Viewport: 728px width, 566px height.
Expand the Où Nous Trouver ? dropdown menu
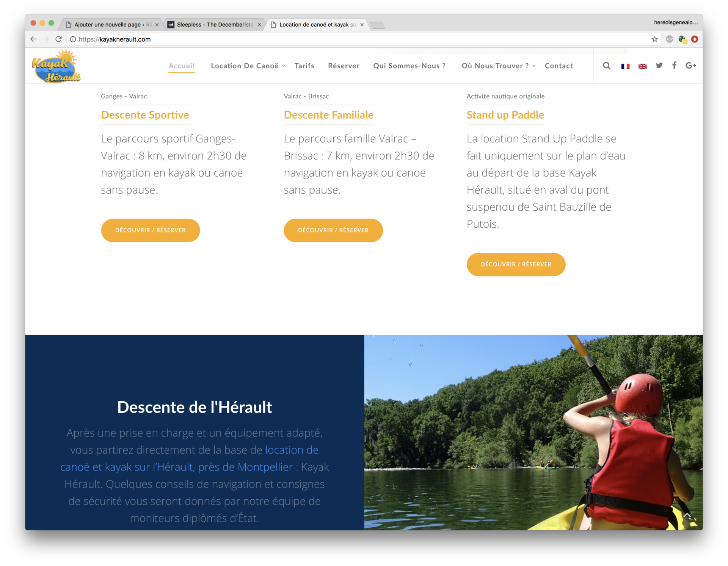pyautogui.click(x=498, y=66)
